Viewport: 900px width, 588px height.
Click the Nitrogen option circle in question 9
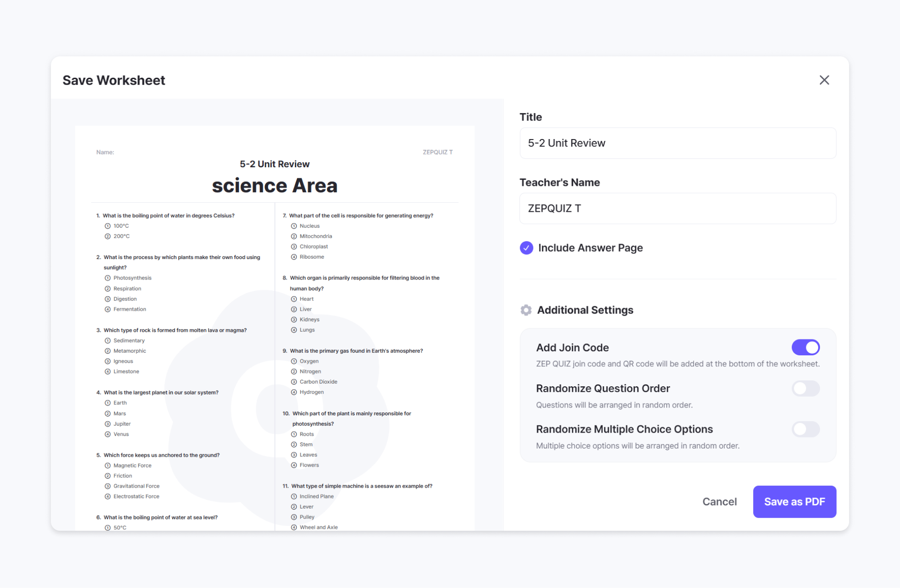coord(294,372)
